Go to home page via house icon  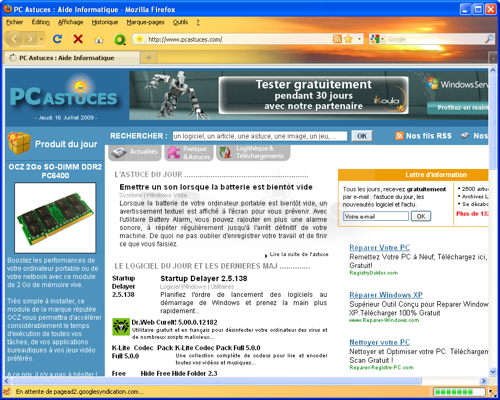(99, 39)
